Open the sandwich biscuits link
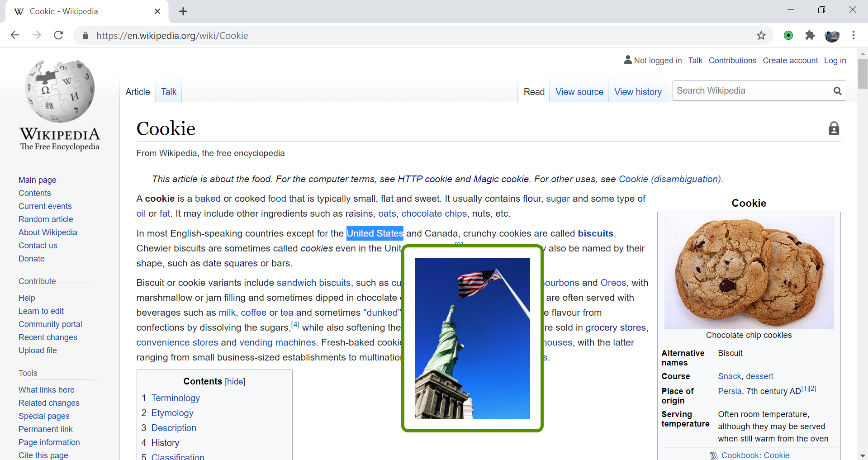The width and height of the screenshot is (868, 460). [x=314, y=283]
